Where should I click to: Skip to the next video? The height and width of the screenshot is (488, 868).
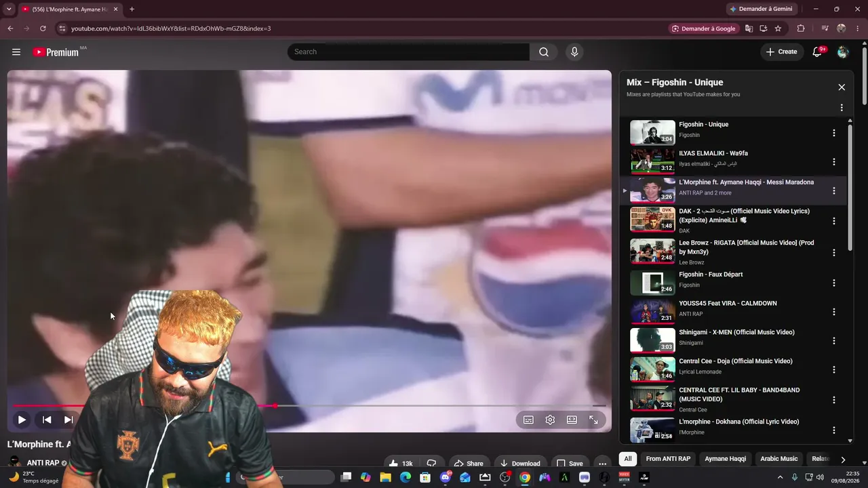tap(68, 420)
